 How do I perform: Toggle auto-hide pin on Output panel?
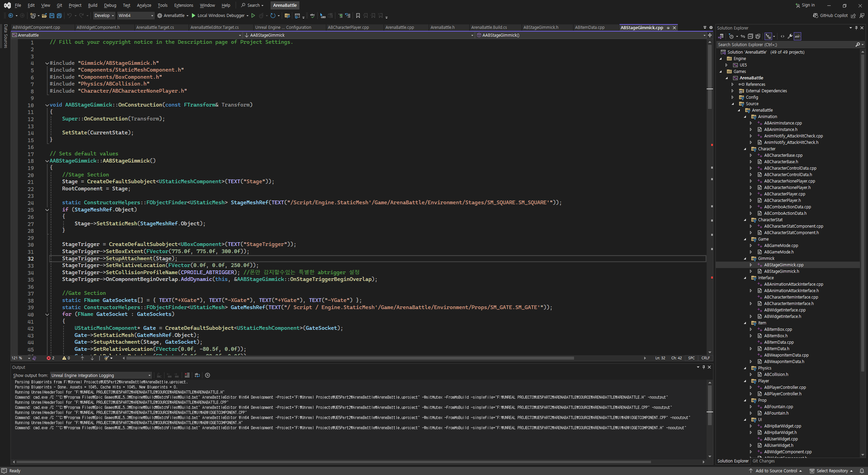[x=704, y=367]
